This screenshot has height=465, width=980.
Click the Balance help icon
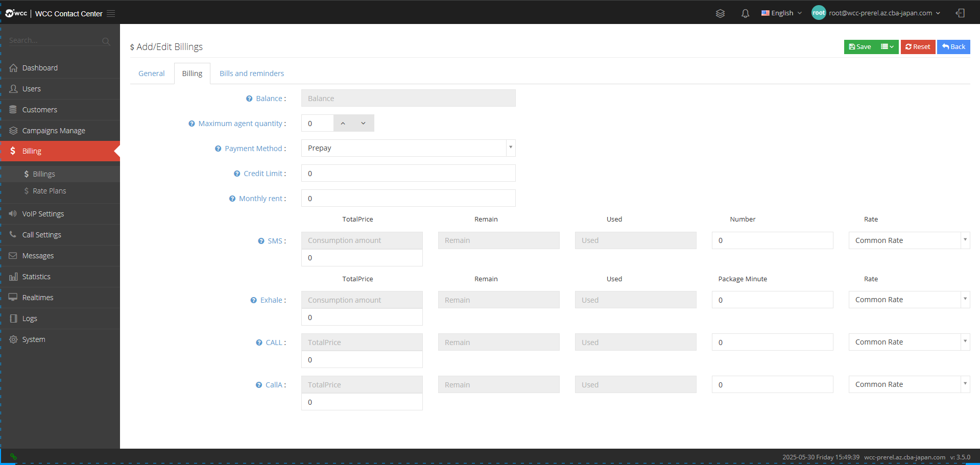pyautogui.click(x=249, y=99)
